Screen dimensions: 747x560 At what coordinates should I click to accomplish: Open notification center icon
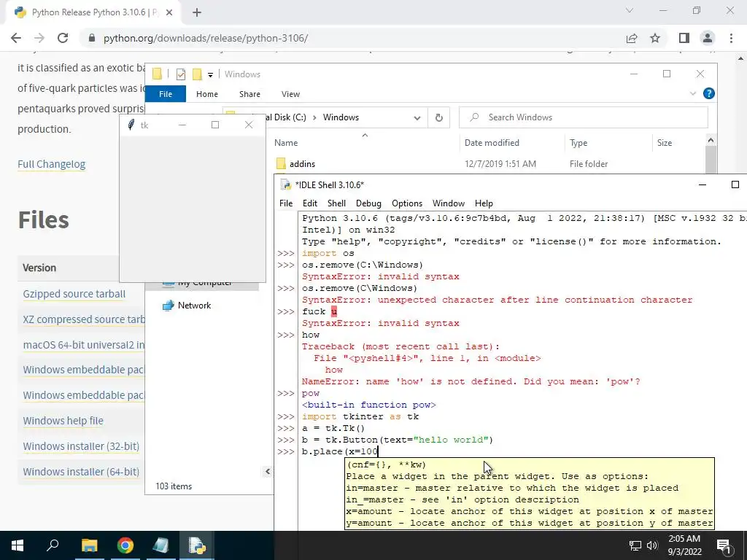(x=724, y=545)
